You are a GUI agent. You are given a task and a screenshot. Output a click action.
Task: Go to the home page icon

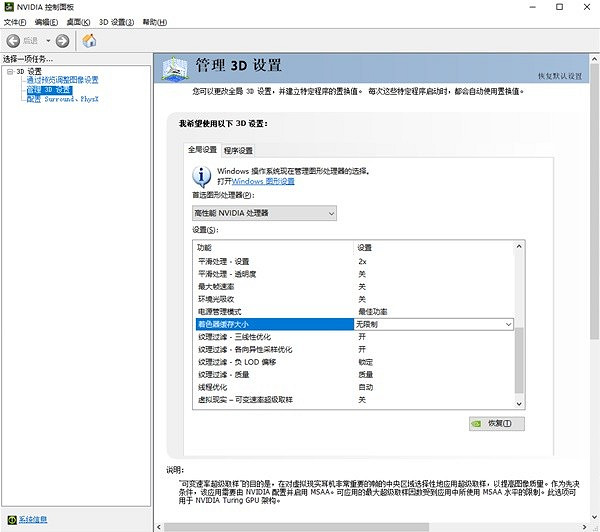tap(89, 41)
